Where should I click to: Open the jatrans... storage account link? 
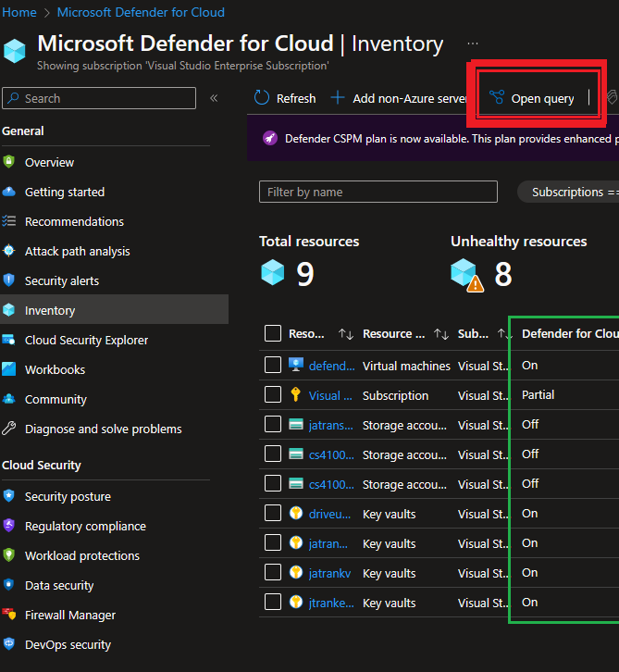tap(331, 425)
